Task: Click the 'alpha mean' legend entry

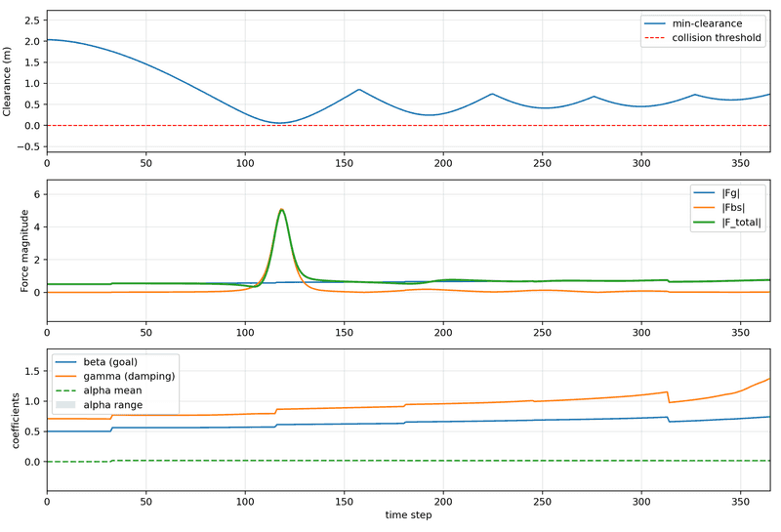Action: tap(99, 390)
